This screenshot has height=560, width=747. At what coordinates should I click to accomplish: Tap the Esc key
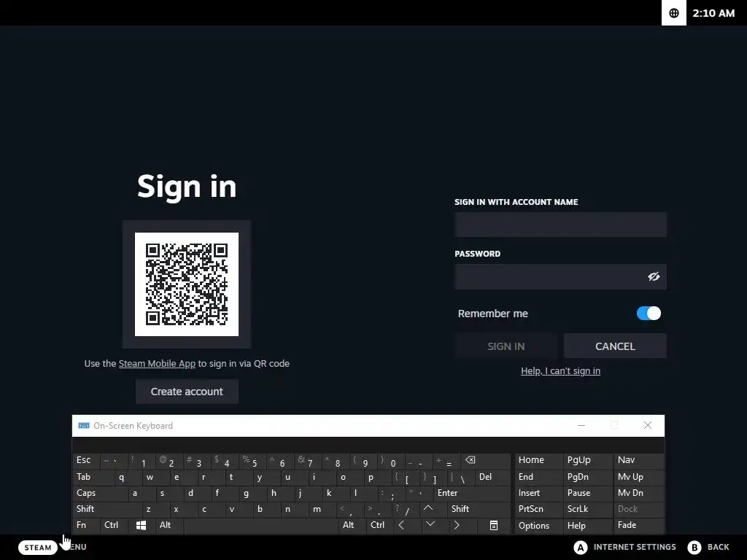click(86, 460)
